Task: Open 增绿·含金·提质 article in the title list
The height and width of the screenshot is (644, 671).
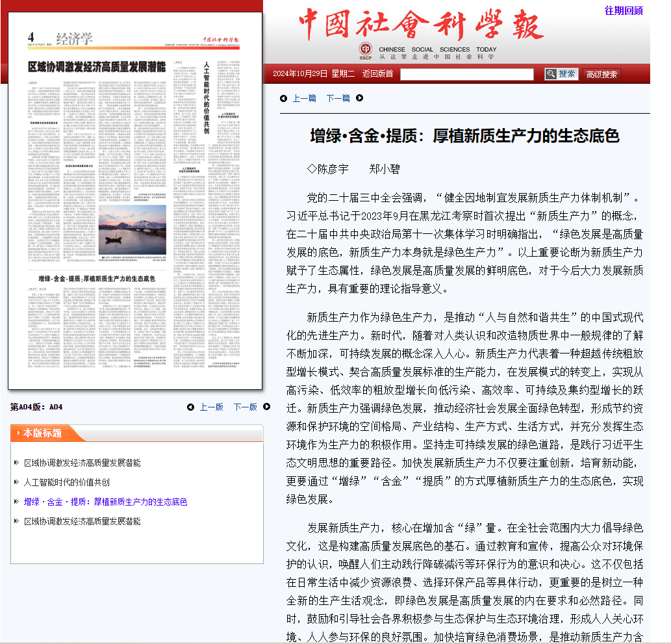Action: coord(105,502)
